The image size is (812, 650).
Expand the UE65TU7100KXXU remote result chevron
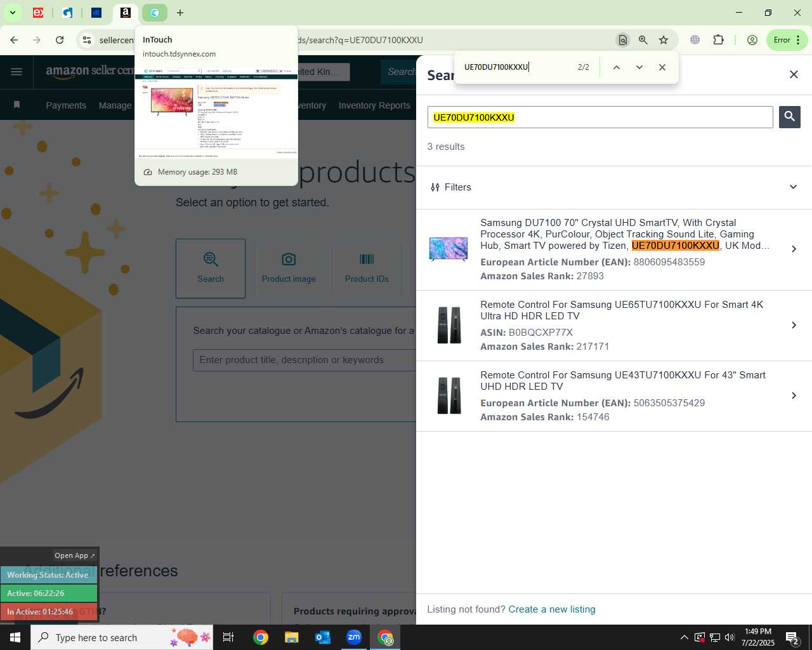(x=794, y=325)
